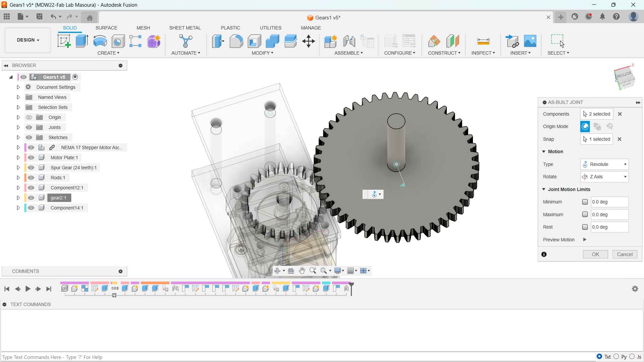Click the ViewCube in the corner
This screenshot has width=644, height=362.
point(625,78)
